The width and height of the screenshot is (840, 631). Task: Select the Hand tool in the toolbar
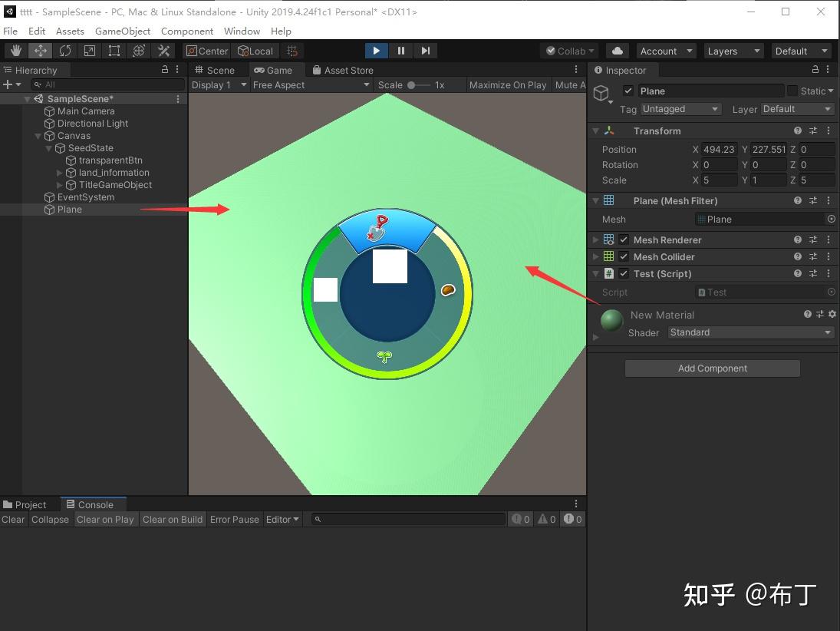(x=15, y=50)
